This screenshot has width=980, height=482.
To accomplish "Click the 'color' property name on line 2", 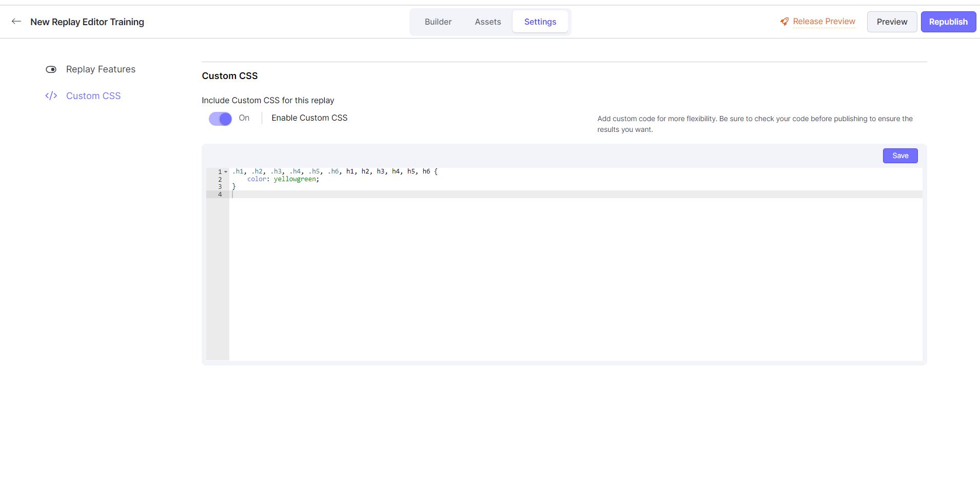I will 257,179.
